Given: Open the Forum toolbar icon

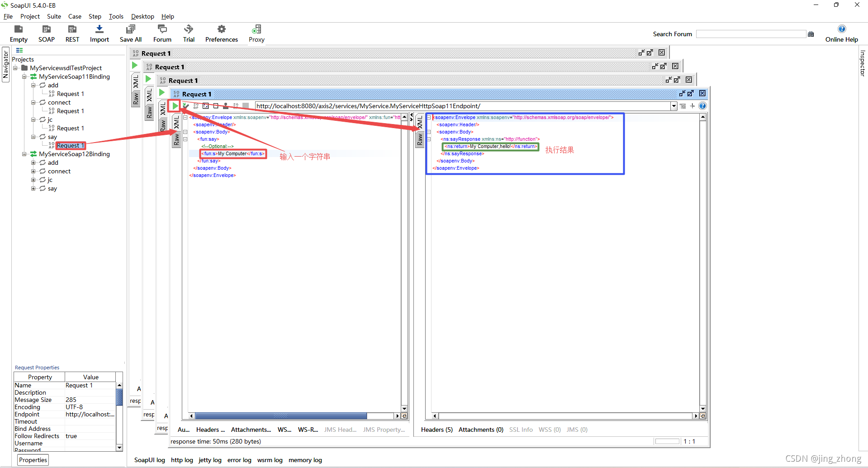Looking at the screenshot, I should [162, 29].
